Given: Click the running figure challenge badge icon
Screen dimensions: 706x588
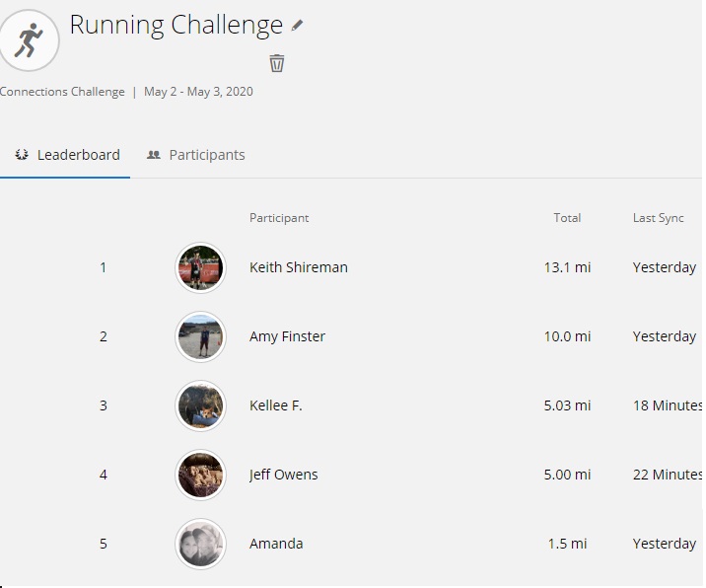Looking at the screenshot, I should click(29, 40).
